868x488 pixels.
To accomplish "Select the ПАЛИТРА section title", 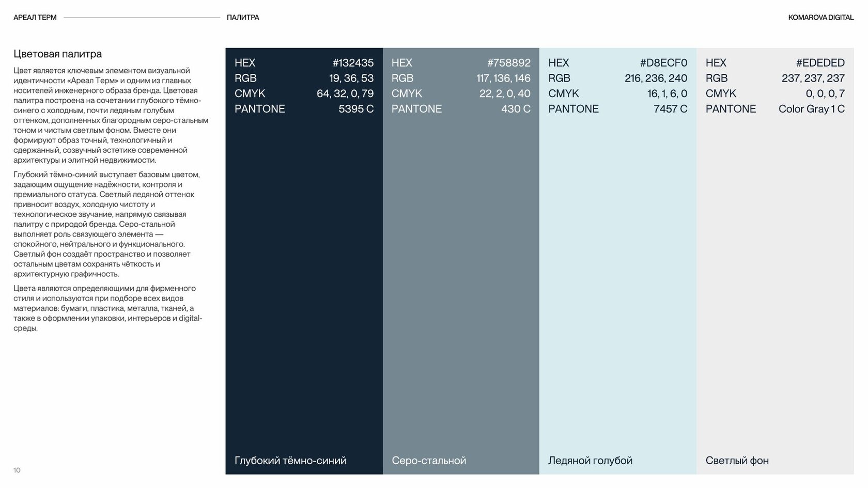I will tap(243, 18).
